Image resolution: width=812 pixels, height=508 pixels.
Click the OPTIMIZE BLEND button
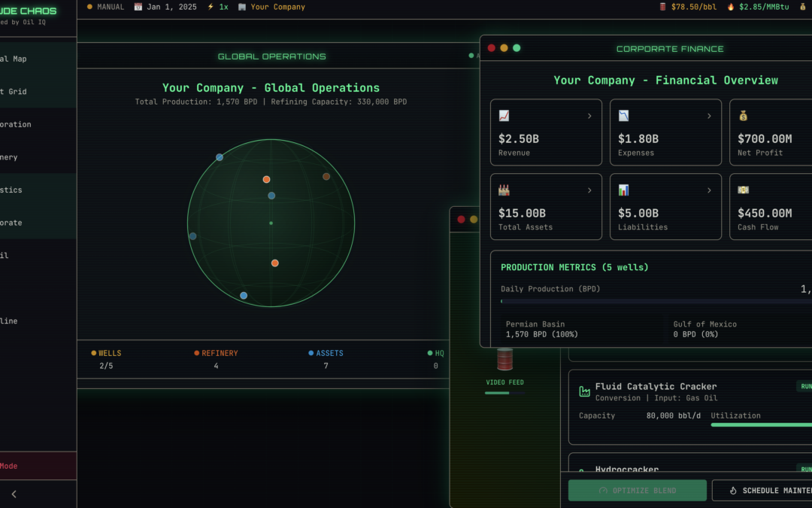coord(638,491)
